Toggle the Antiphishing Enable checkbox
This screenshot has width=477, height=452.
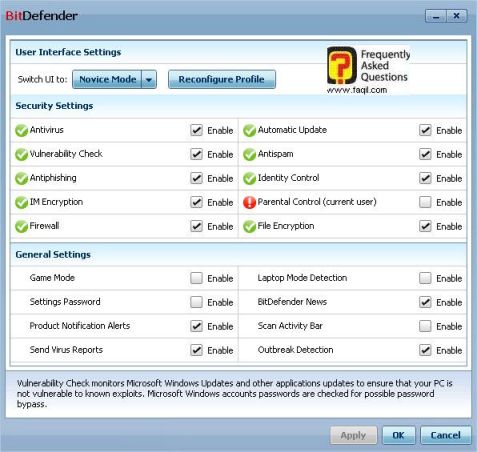pyautogui.click(x=196, y=178)
